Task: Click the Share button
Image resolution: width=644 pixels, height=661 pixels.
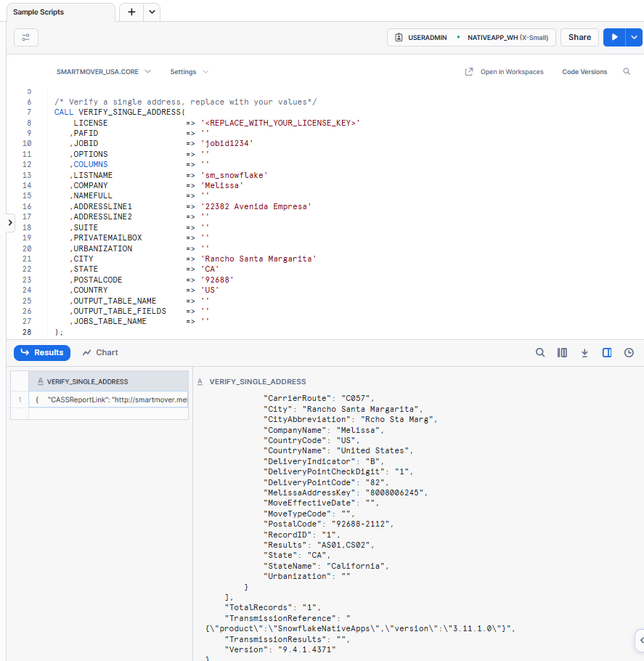Action: [x=579, y=38]
